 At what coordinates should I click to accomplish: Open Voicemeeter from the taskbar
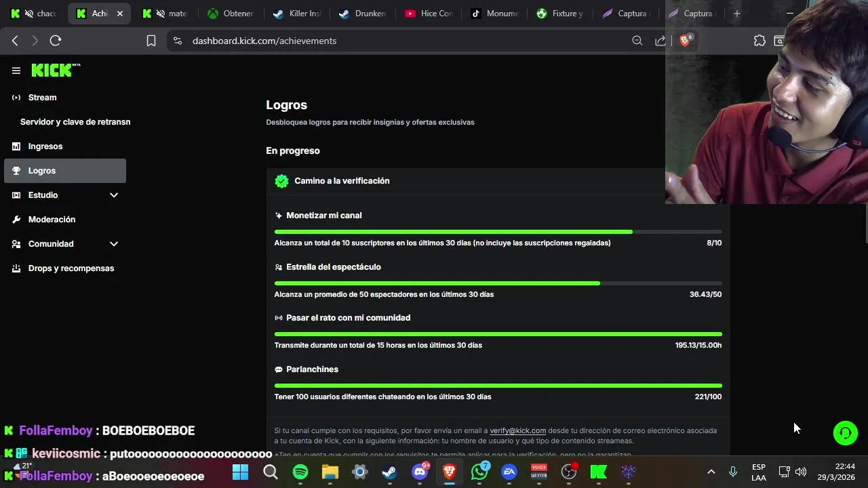click(x=539, y=472)
